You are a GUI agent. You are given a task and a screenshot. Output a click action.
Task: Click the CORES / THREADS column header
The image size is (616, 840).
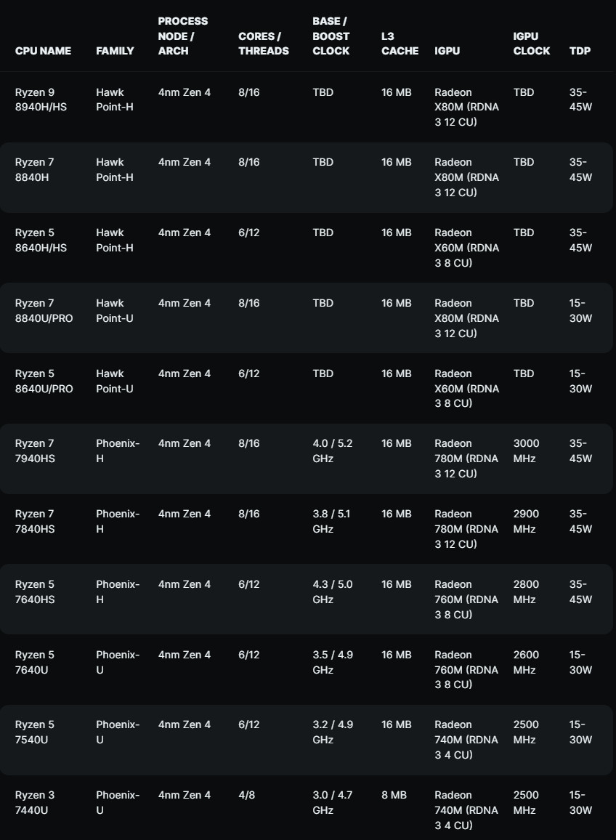coord(263,44)
